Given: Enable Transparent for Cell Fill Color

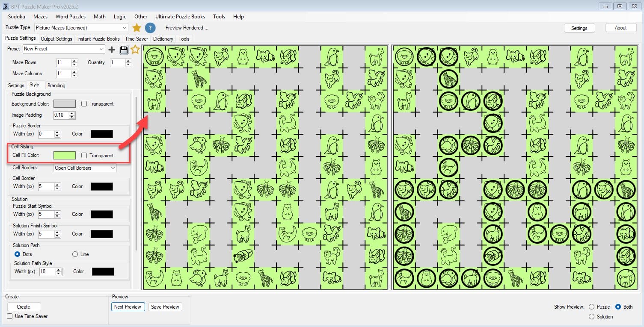Looking at the screenshot, I should pos(84,156).
